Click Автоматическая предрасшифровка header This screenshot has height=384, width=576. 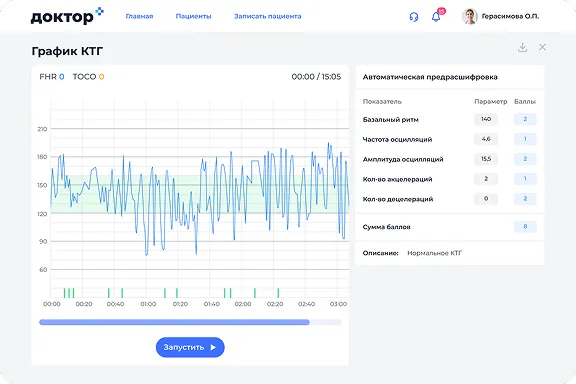(430, 77)
